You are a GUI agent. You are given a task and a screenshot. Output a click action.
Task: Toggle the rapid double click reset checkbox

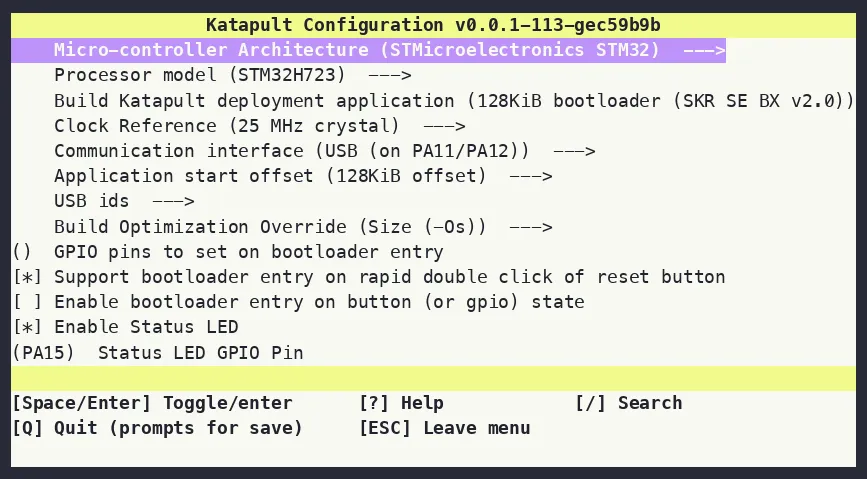pos(27,277)
